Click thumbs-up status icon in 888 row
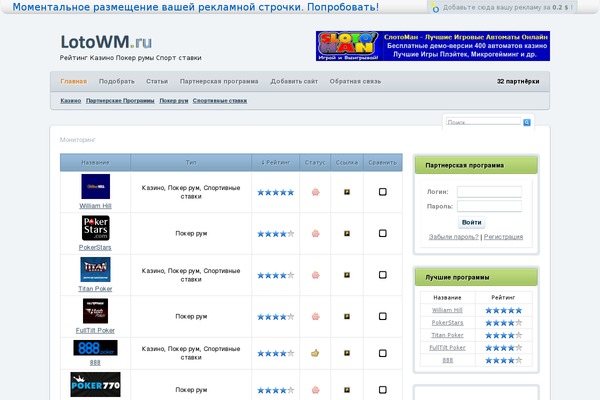600x400 pixels. [x=315, y=353]
